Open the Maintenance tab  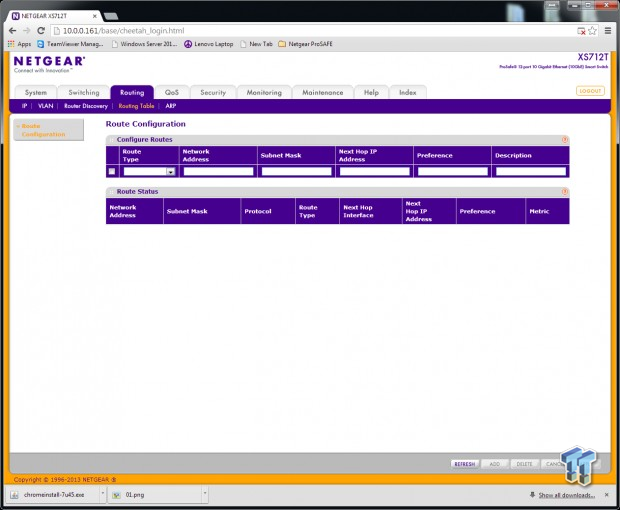tap(323, 92)
